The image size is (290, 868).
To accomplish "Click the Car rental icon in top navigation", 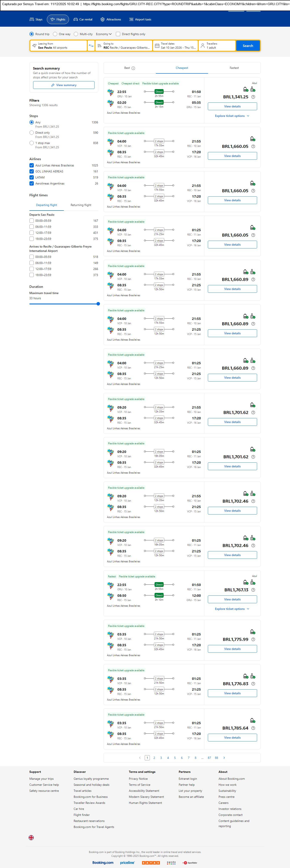I will pyautogui.click(x=76, y=20).
